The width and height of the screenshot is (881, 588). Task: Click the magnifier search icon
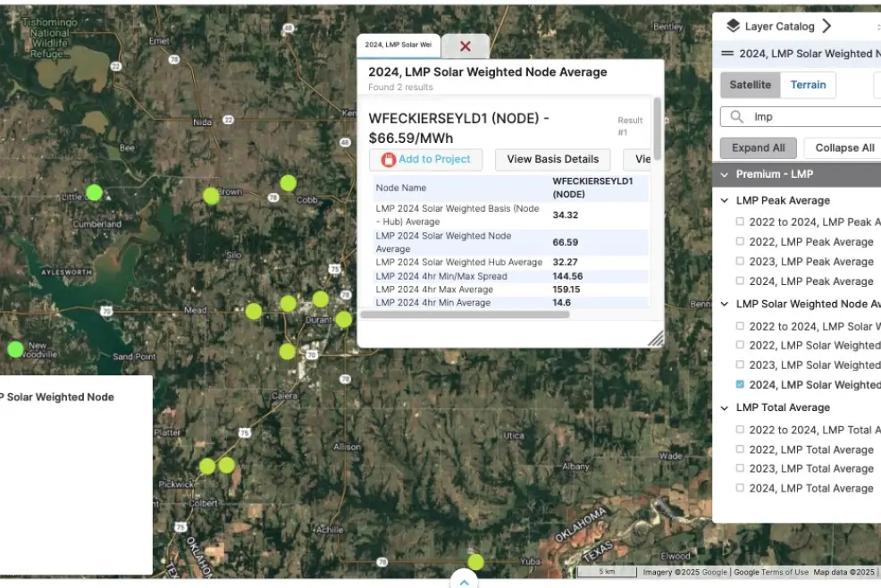pos(736,116)
